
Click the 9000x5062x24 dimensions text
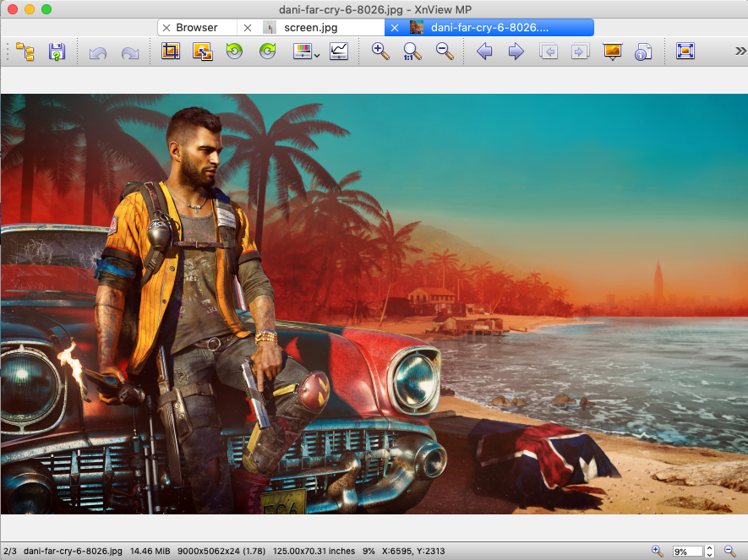(221, 551)
